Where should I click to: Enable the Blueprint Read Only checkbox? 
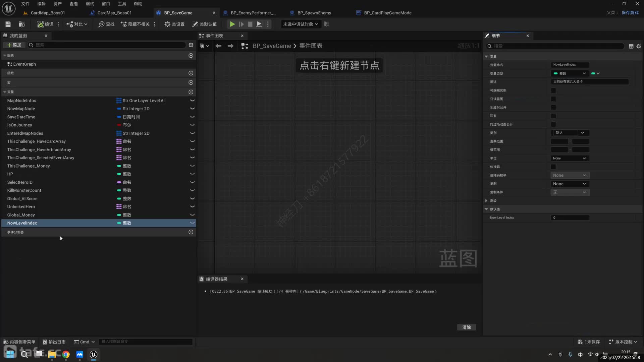tap(553, 99)
